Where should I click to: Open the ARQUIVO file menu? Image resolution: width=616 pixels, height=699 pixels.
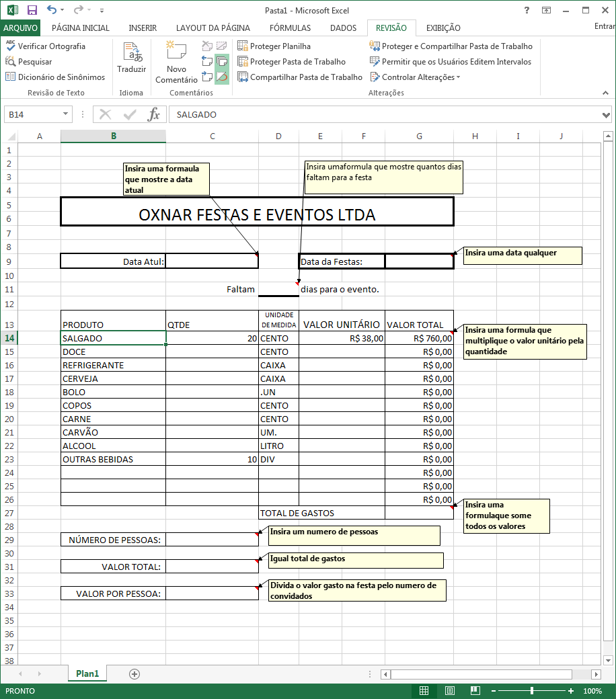click(21, 28)
